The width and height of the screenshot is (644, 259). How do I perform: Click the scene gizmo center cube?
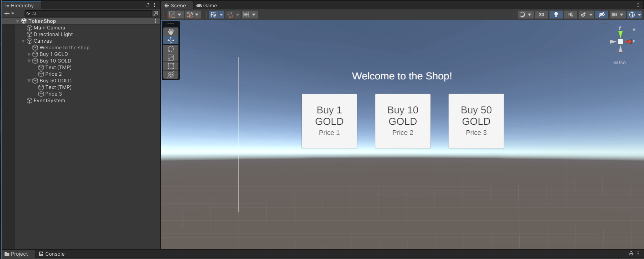621,41
